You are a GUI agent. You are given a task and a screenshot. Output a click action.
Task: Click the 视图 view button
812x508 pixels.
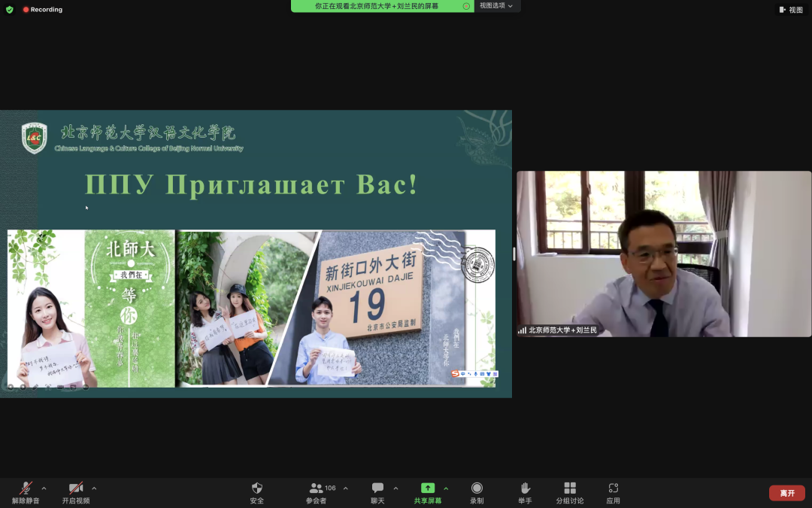coord(791,9)
